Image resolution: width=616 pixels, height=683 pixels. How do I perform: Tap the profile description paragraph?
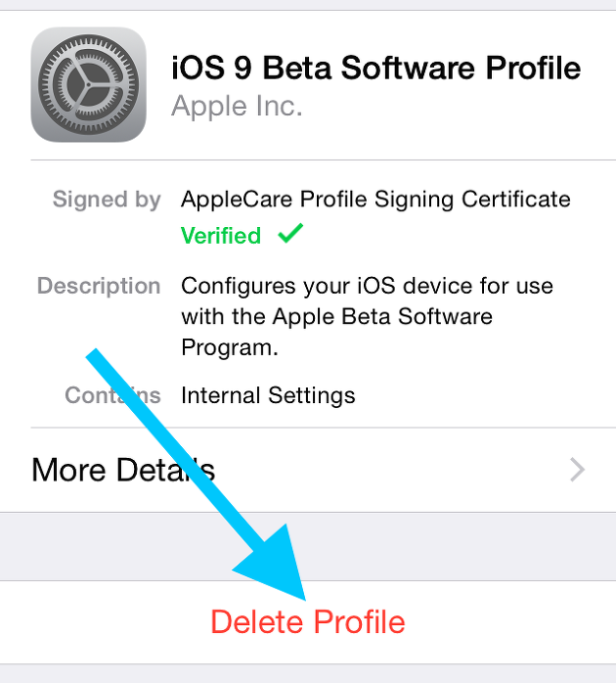click(367, 317)
